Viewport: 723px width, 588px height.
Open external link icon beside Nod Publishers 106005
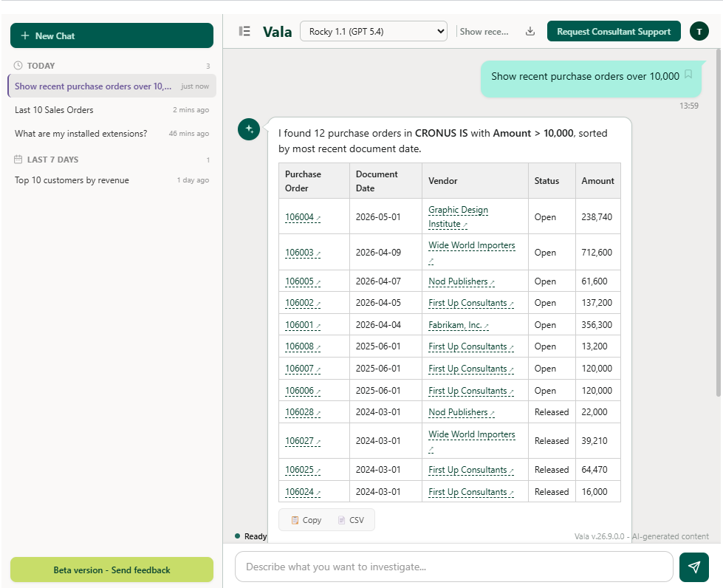[492, 282]
